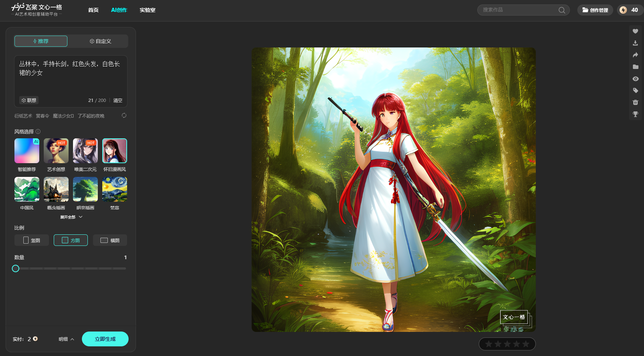Select the 怀旧漫画风 style

point(114,155)
